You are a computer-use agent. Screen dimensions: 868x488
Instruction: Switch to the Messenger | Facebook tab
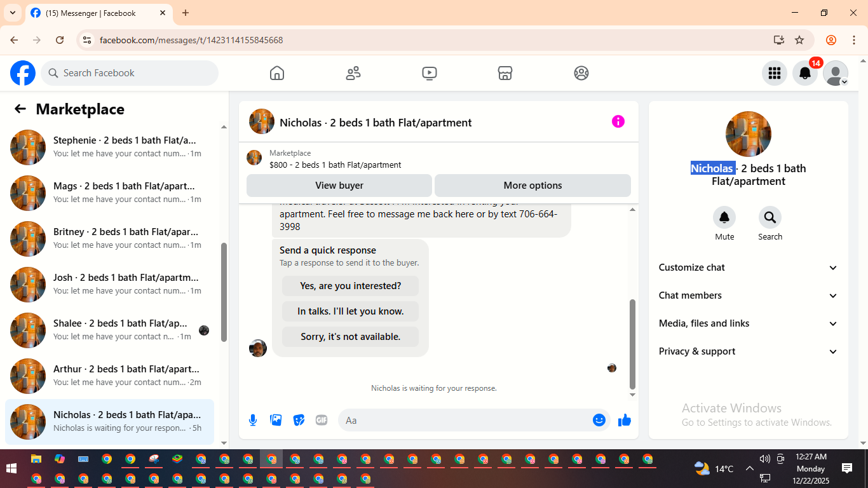coord(98,13)
